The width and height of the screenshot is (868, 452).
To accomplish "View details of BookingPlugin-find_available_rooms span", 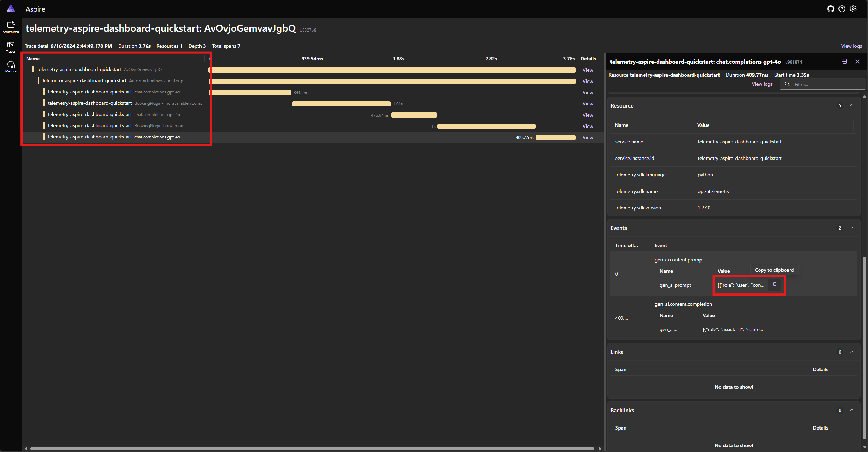I will tap(588, 104).
